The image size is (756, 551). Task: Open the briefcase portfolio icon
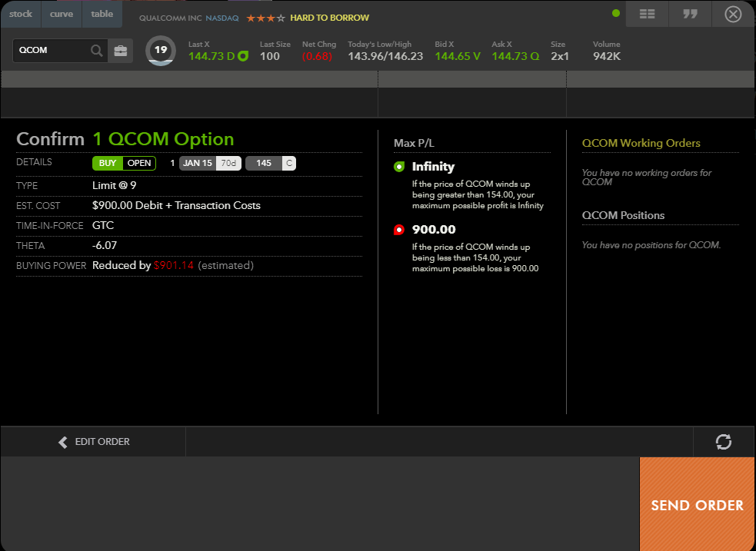click(121, 51)
